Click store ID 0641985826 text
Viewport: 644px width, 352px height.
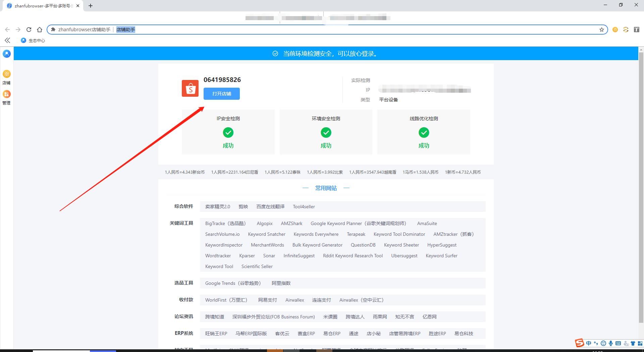pyautogui.click(x=222, y=80)
